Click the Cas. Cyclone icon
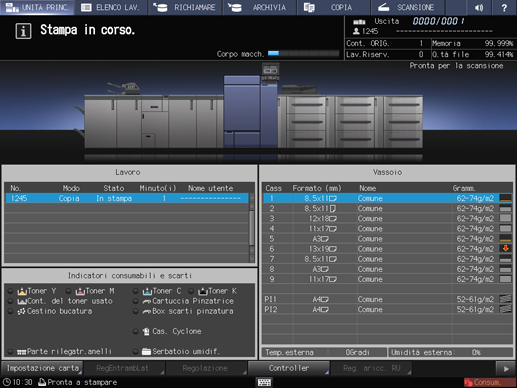Viewport: 517px width, 388px height. 146,331
